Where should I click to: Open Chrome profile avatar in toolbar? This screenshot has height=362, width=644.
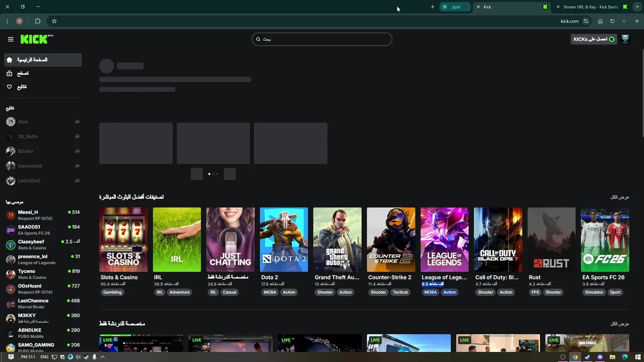[x=20, y=21]
